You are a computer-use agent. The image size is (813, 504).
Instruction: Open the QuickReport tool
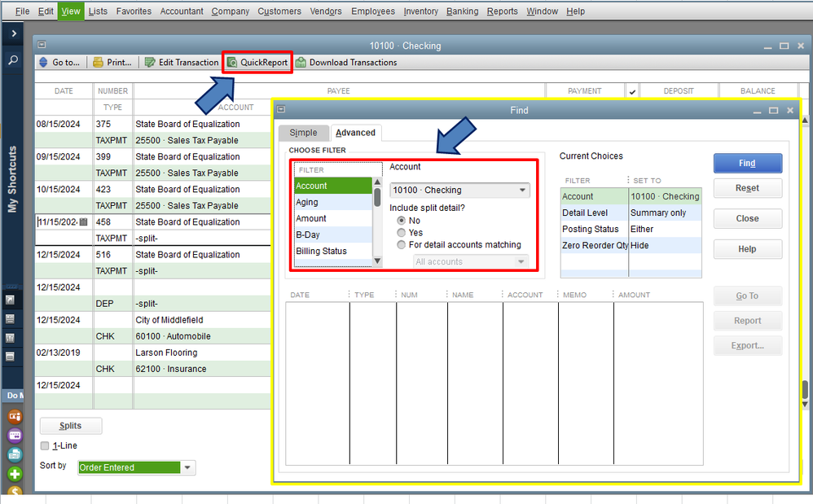[257, 62]
